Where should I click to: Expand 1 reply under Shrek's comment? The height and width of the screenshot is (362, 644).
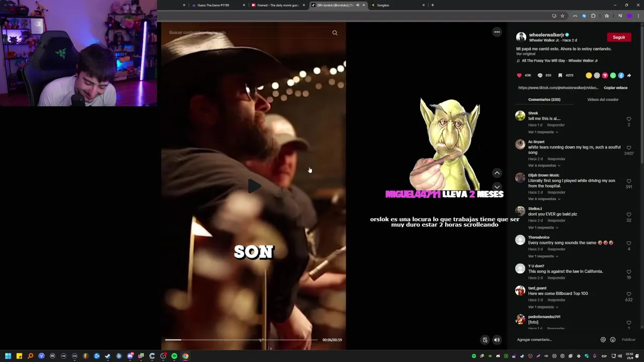point(543,132)
